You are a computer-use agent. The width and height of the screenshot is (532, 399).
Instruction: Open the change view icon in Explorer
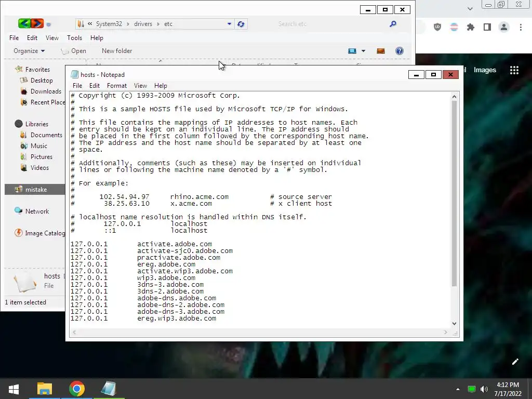(x=352, y=51)
